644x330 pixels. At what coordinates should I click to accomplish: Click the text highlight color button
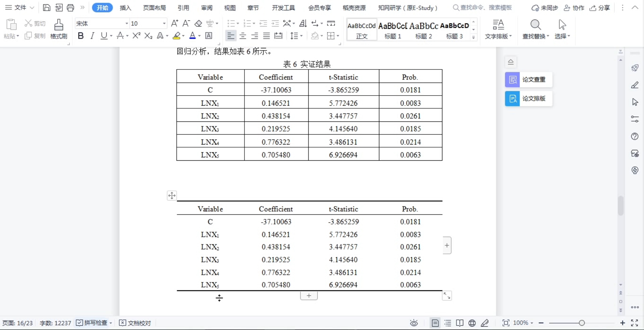[176, 36]
